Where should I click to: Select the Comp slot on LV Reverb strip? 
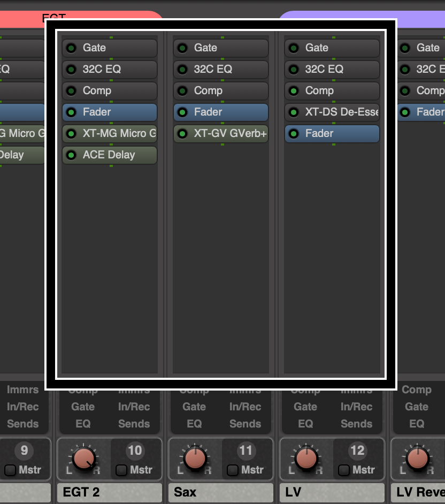pyautogui.click(x=421, y=91)
